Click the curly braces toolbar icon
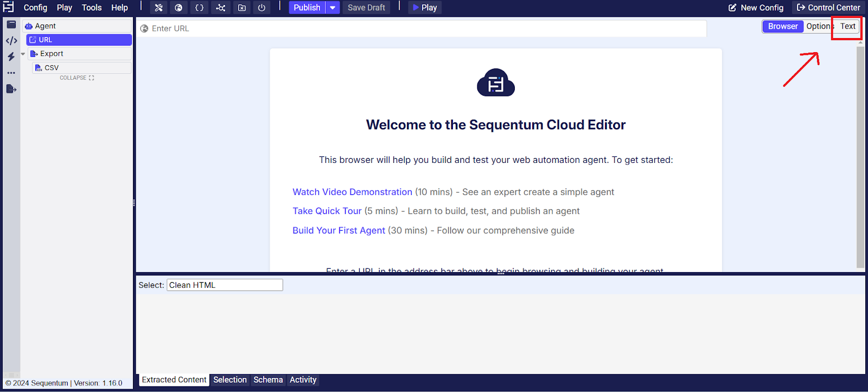Image resolution: width=868 pixels, height=392 pixels. pyautogui.click(x=199, y=8)
